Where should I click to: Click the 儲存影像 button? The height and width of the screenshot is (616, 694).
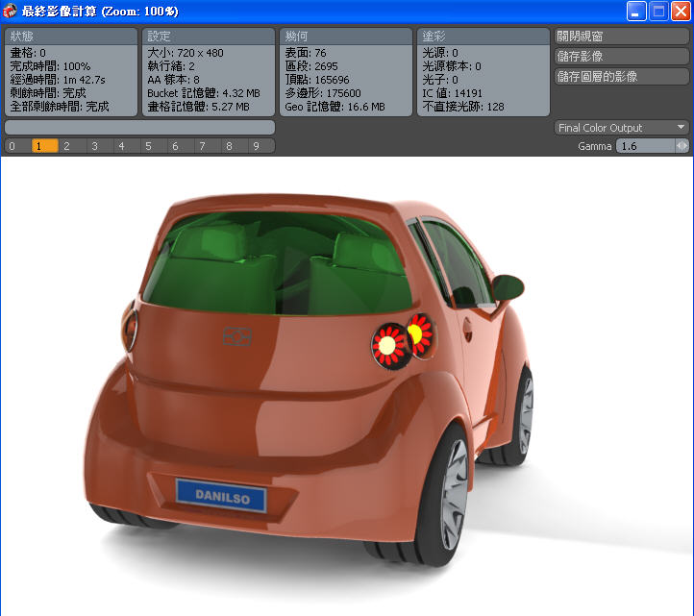[x=621, y=56]
